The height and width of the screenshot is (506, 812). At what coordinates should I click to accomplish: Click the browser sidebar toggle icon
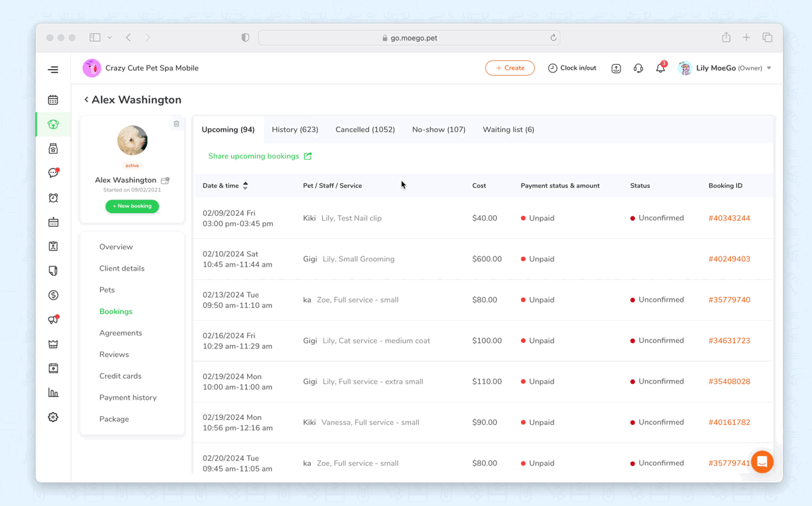click(95, 38)
